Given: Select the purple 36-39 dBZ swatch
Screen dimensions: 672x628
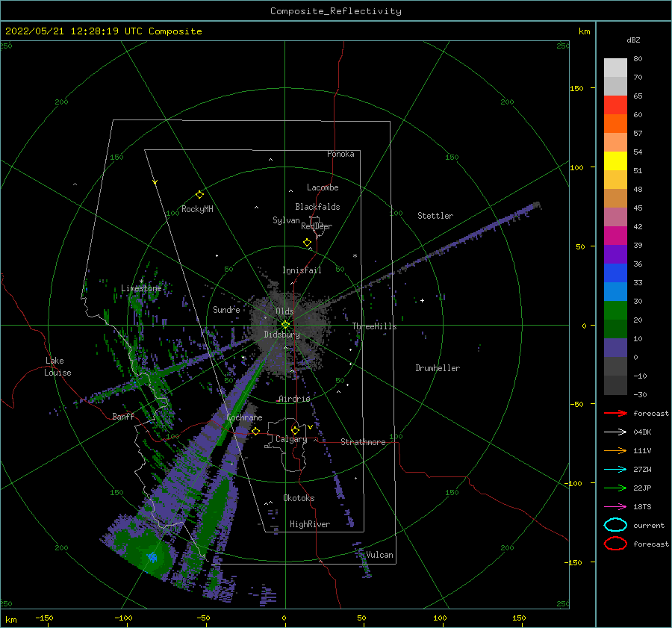Looking at the screenshot, I should (615, 254).
